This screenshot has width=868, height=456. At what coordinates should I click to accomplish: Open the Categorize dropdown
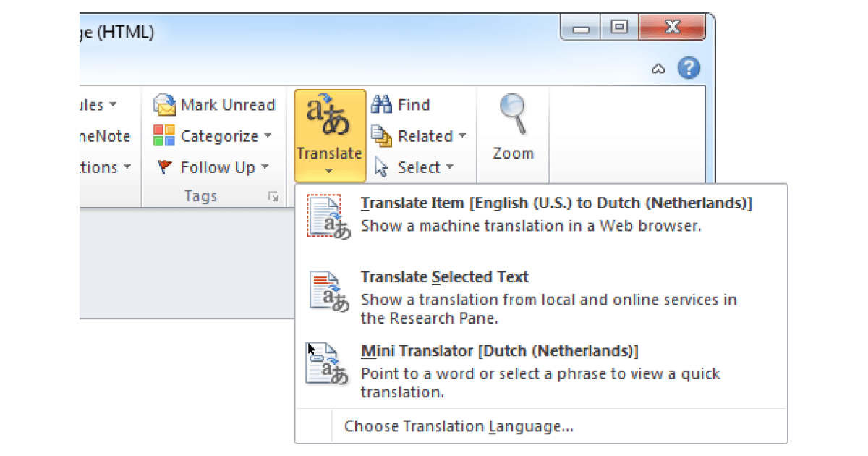click(x=213, y=136)
